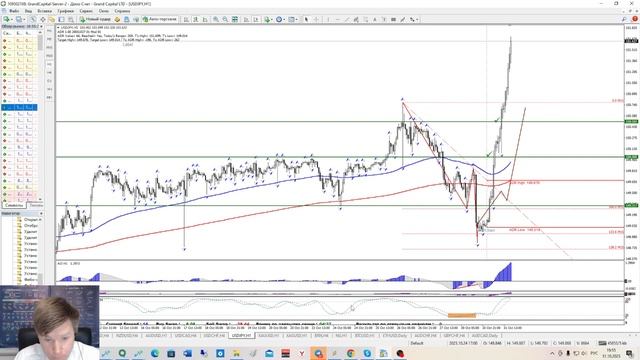Switch to the AUDUSD,H1 chart tab

click(x=156, y=336)
